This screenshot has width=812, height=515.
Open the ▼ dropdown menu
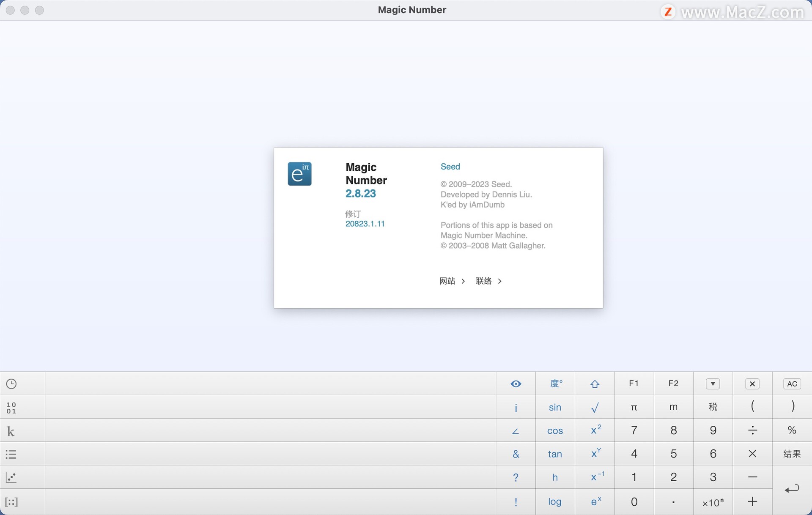click(713, 384)
